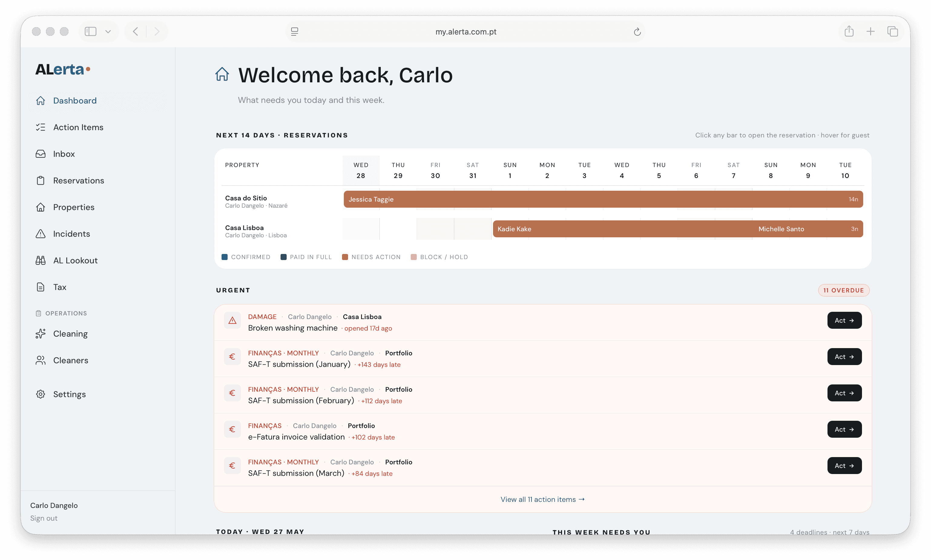Click the Cleaners people icon

coord(40,361)
